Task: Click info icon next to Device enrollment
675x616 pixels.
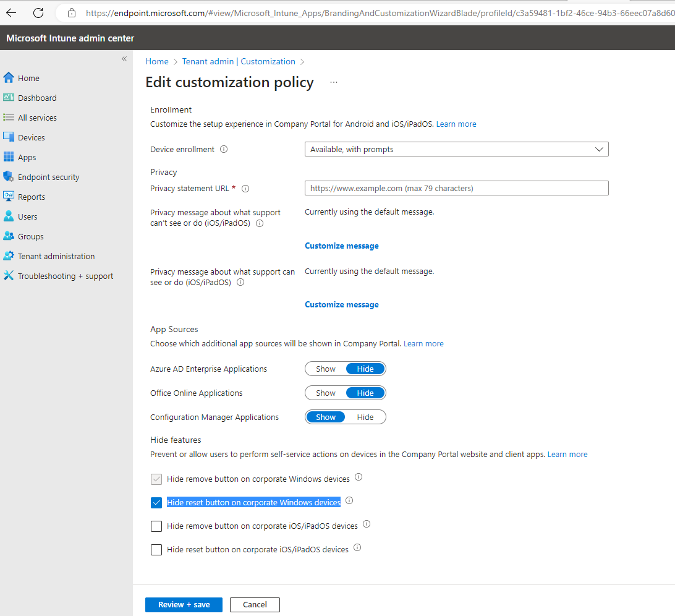Action: click(x=224, y=149)
